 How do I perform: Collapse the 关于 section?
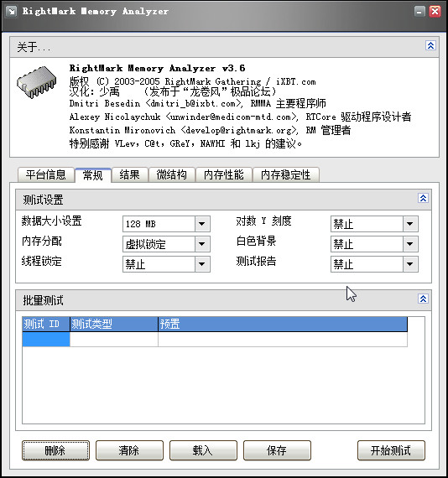(x=430, y=46)
